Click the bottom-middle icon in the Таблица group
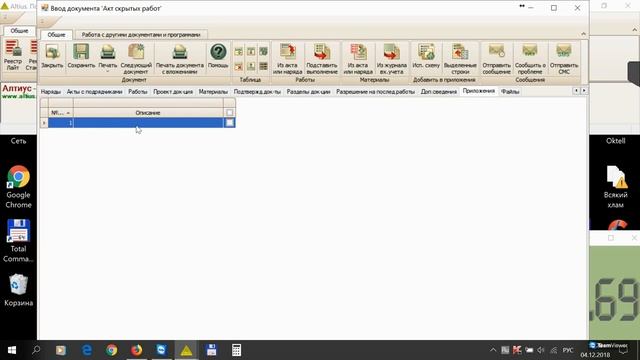The width and height of the screenshot is (640, 360). click(x=251, y=66)
